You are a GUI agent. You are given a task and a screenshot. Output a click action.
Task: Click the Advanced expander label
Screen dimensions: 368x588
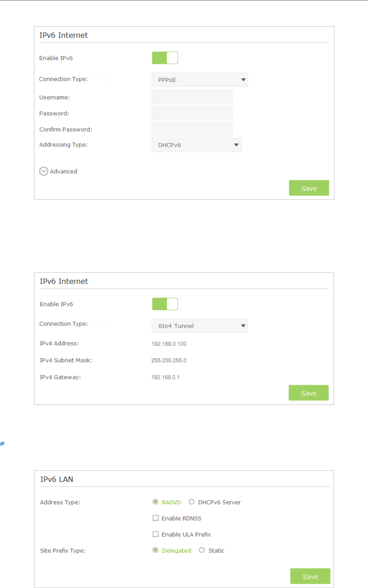[x=64, y=171]
